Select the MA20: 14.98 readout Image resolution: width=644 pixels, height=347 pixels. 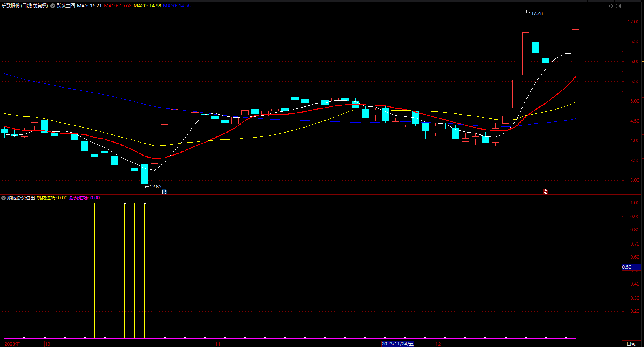pos(147,6)
